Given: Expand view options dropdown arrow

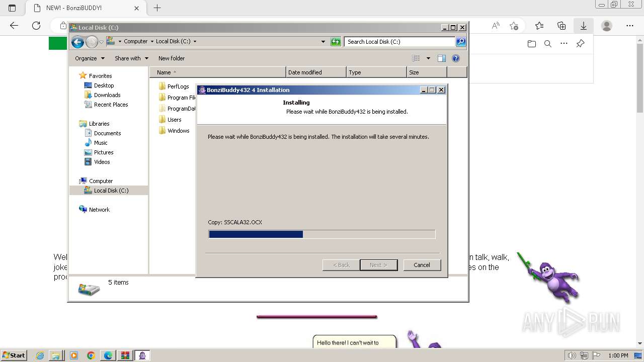Looking at the screenshot, I should pyautogui.click(x=428, y=58).
